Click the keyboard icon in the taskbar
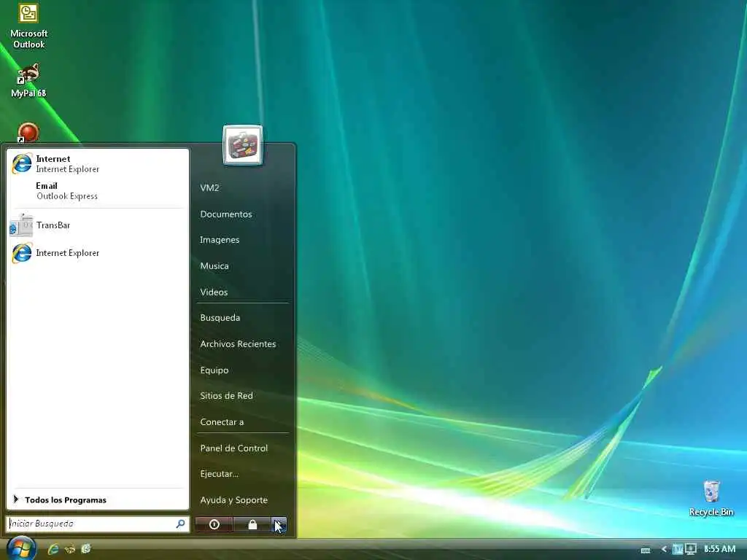747x560 pixels. (x=646, y=550)
